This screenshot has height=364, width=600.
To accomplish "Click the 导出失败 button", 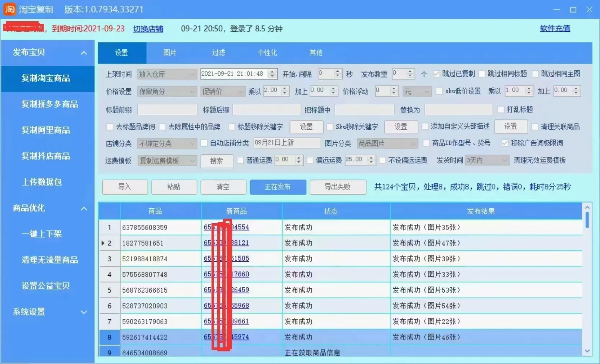I will 338,187.
